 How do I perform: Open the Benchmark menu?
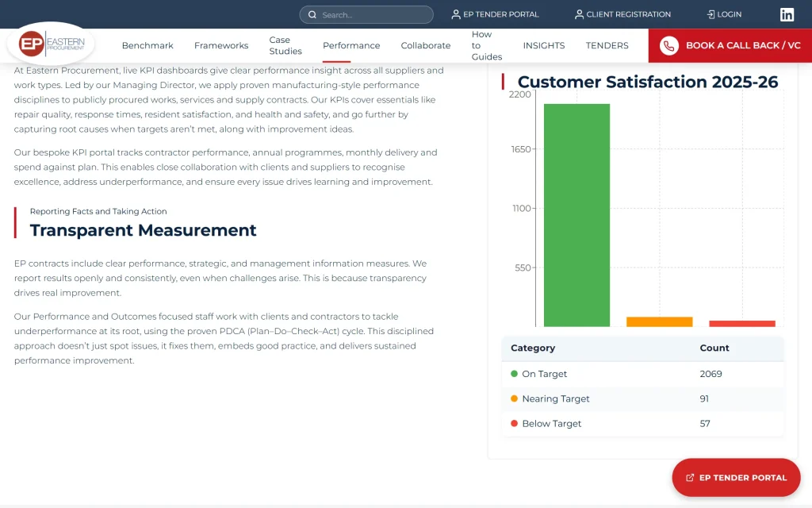pyautogui.click(x=147, y=45)
